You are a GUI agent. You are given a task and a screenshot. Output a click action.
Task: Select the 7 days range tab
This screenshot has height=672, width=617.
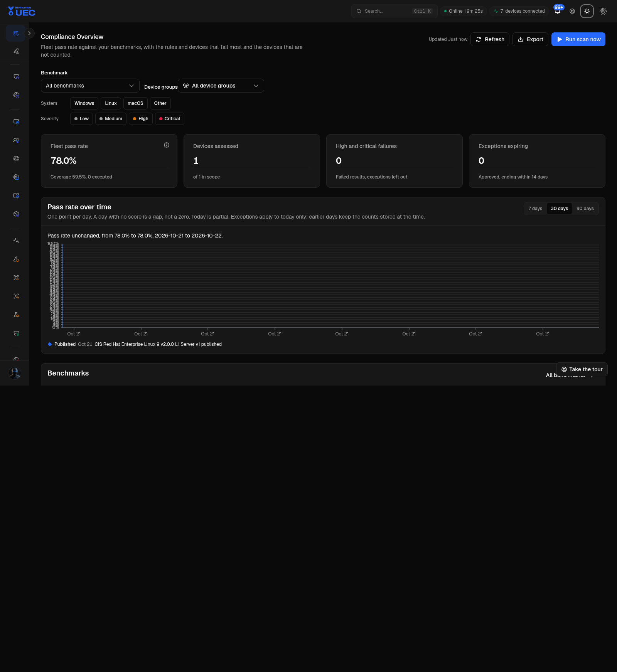535,209
